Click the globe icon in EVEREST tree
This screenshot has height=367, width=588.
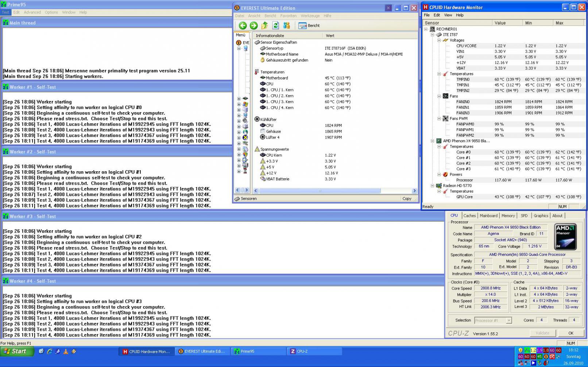(x=245, y=132)
